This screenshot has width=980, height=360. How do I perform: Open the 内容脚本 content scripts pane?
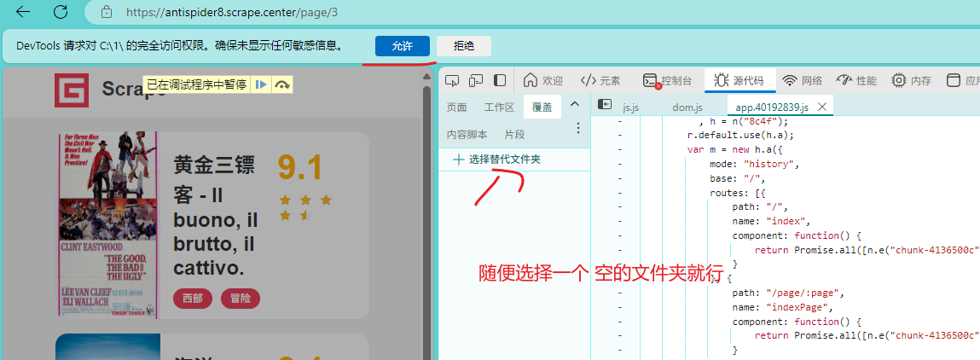467,135
